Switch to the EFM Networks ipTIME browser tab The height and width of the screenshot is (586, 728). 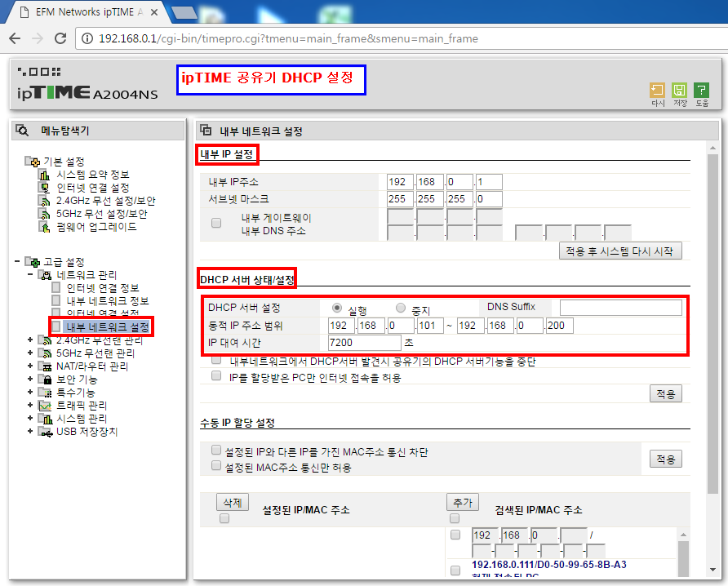pos(86,11)
